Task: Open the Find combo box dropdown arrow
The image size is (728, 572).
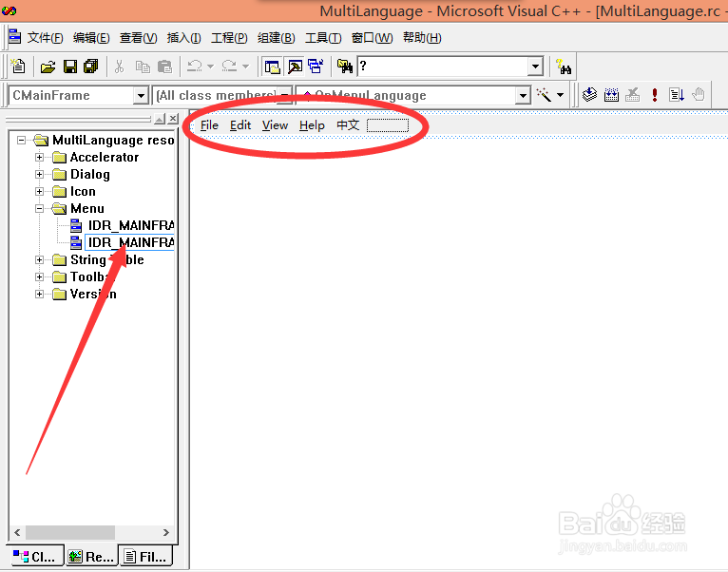Action: (x=535, y=67)
